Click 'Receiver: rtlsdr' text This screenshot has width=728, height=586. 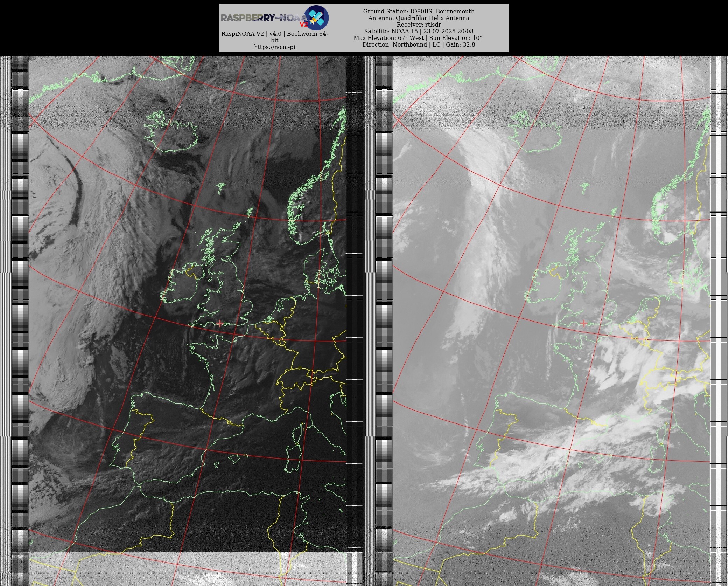(x=419, y=25)
